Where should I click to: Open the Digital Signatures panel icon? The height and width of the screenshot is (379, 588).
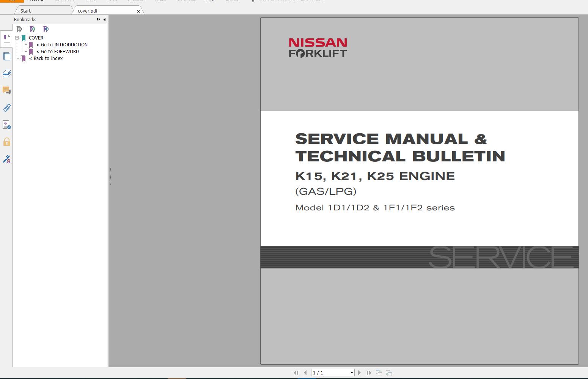coord(6,125)
